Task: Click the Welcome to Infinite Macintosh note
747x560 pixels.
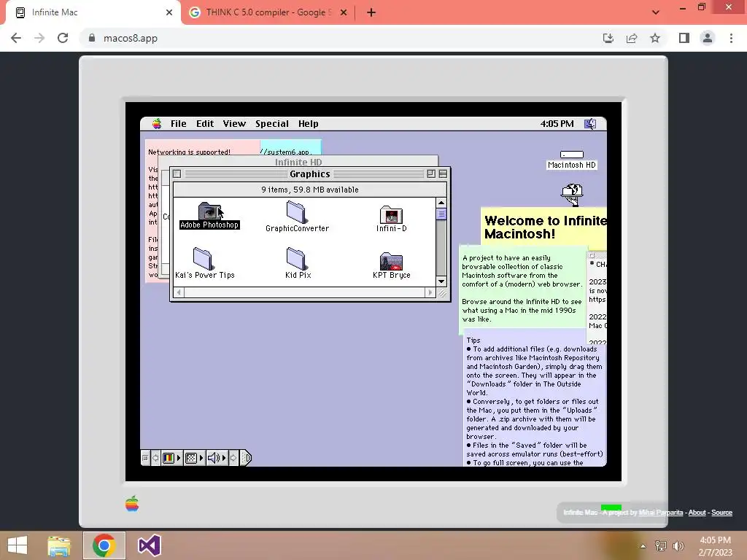Action: [544, 227]
